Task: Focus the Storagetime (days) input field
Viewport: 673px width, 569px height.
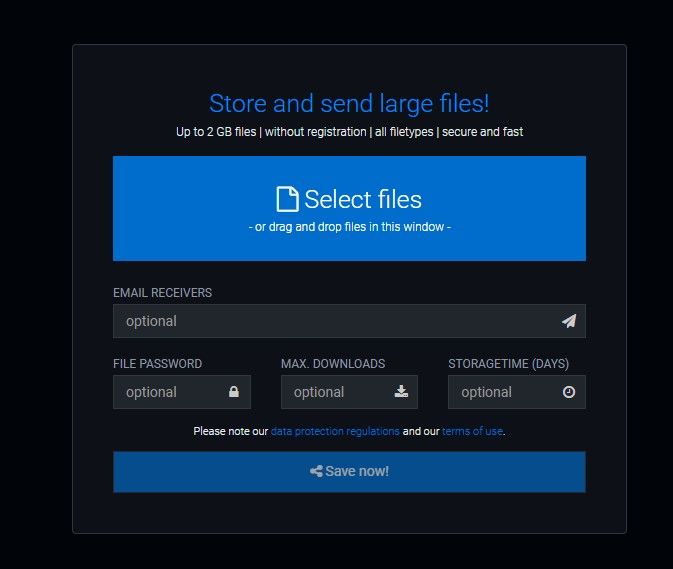Action: (x=517, y=392)
